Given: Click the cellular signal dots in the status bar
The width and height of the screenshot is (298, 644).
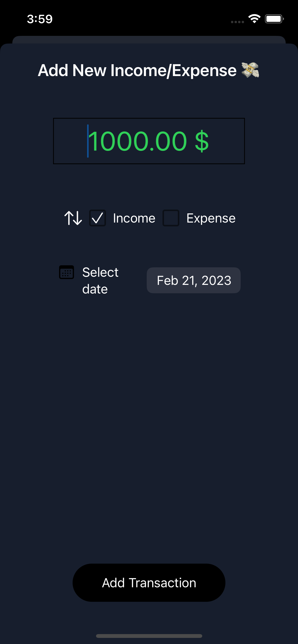Looking at the screenshot, I should point(237,22).
